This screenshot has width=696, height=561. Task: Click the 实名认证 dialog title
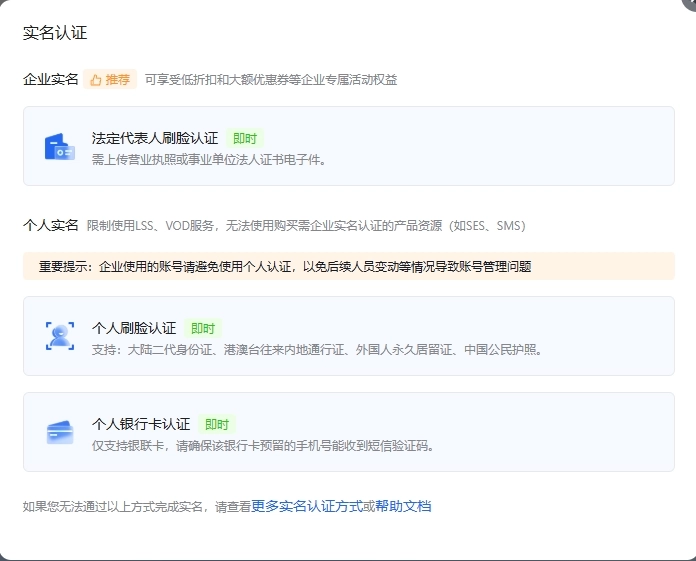pos(55,33)
